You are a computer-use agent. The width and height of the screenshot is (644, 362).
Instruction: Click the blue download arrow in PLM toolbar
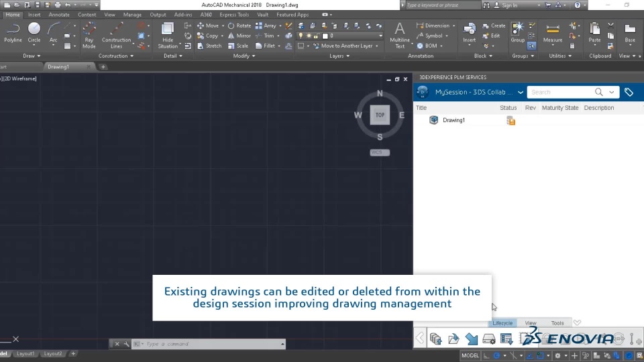(472, 339)
